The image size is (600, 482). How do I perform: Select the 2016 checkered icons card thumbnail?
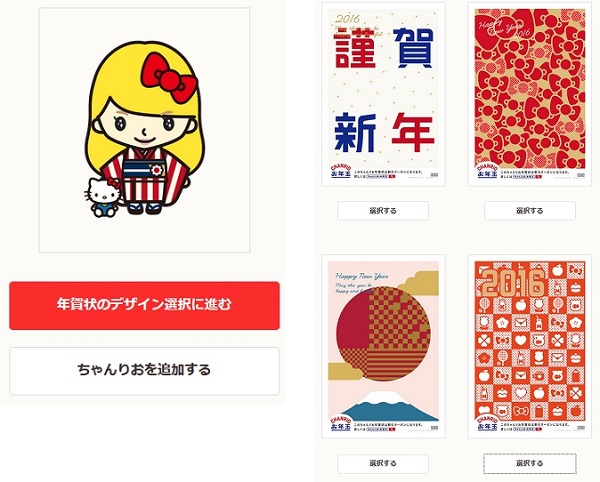(530, 346)
